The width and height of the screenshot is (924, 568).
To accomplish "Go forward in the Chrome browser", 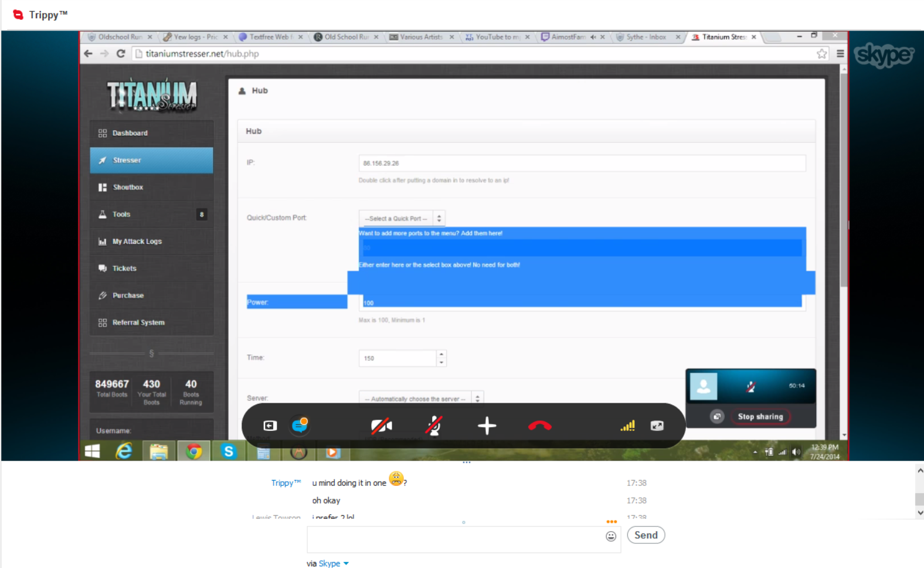I will [104, 53].
